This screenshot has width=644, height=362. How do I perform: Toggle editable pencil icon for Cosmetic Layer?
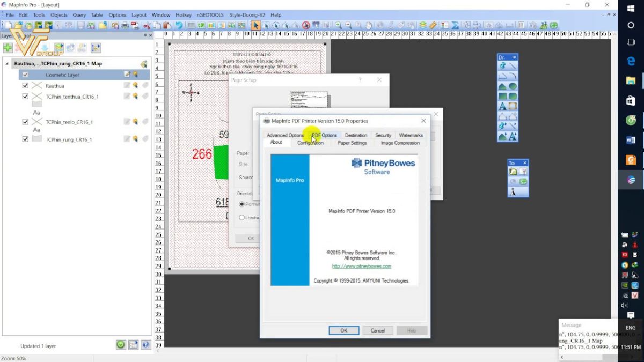[127, 75]
